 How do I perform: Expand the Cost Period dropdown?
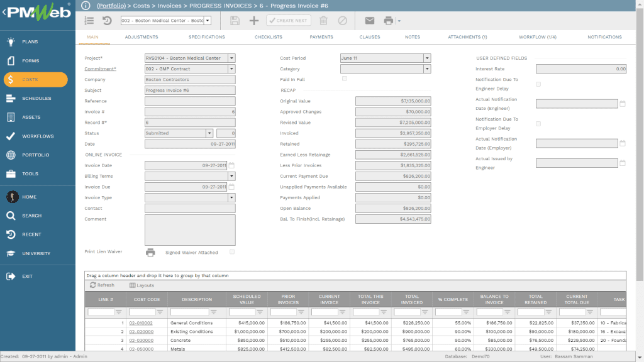427,58
